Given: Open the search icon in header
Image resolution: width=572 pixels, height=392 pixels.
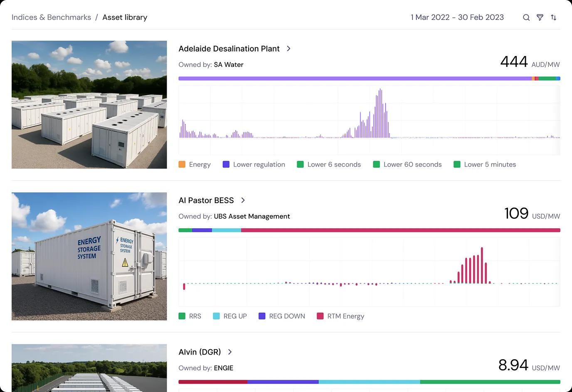Looking at the screenshot, I should [526, 17].
